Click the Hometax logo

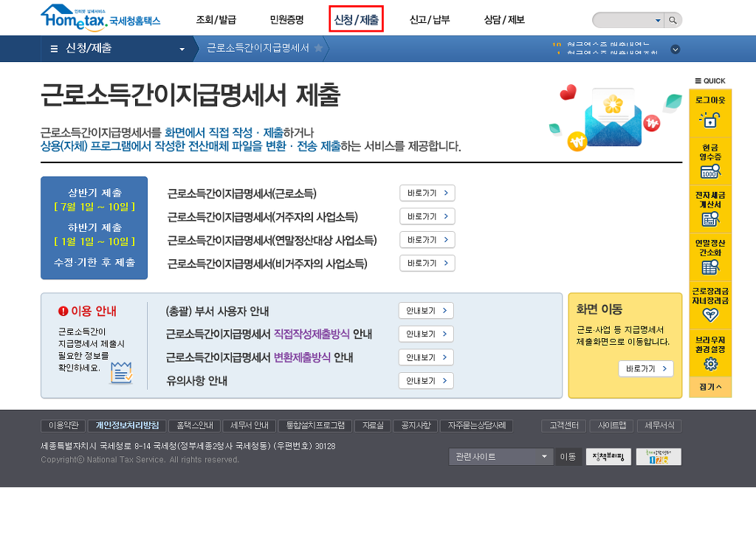[x=100, y=18]
